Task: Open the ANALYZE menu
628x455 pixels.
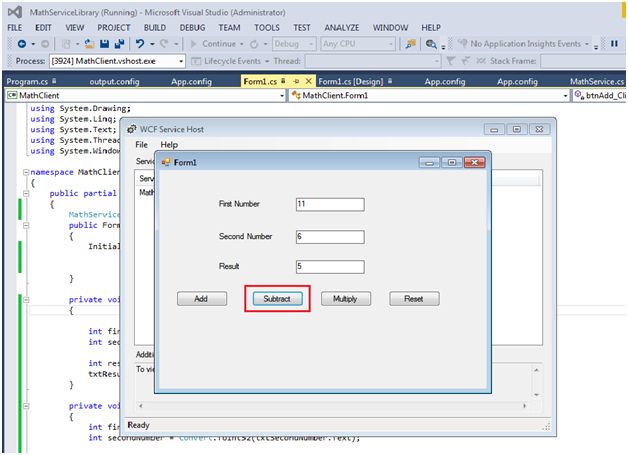Action: tap(342, 28)
